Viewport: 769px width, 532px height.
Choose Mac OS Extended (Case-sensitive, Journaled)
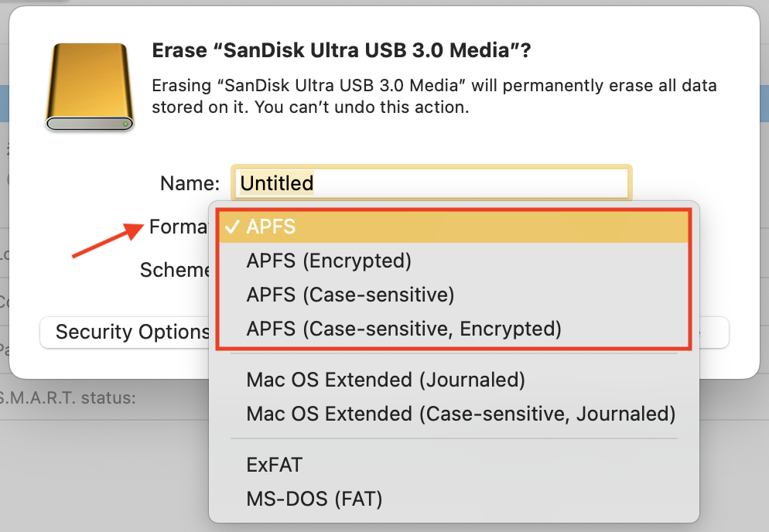tap(460, 414)
